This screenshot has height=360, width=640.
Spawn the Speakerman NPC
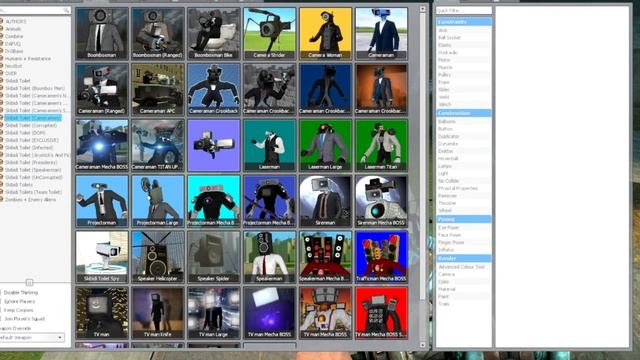coord(269,257)
